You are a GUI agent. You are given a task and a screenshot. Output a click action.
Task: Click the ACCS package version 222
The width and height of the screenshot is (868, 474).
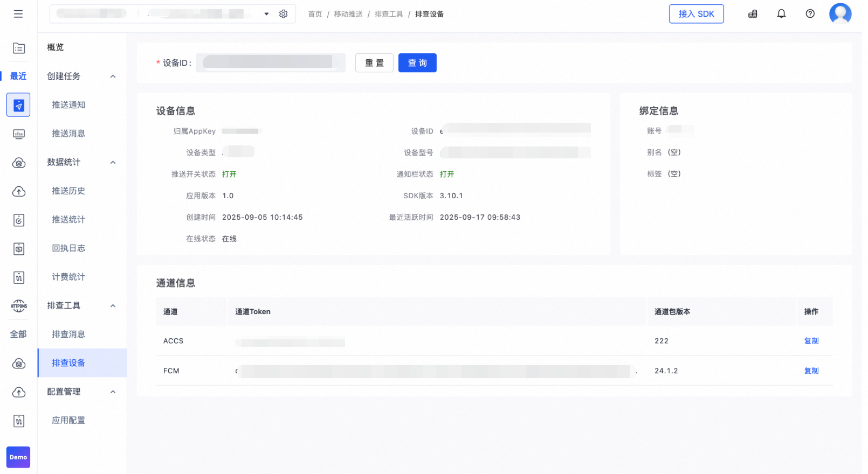click(x=662, y=341)
